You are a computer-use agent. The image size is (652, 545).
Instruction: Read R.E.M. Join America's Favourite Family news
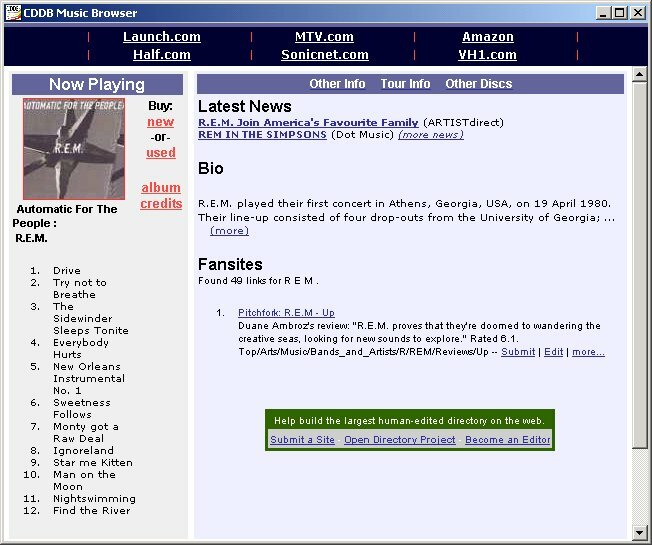pos(308,123)
